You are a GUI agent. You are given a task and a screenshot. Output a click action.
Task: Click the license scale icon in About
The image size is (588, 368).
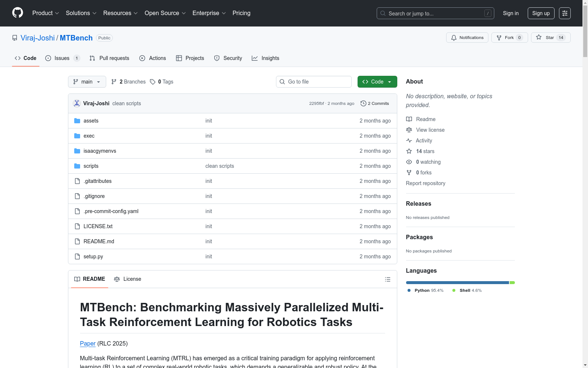tap(409, 130)
